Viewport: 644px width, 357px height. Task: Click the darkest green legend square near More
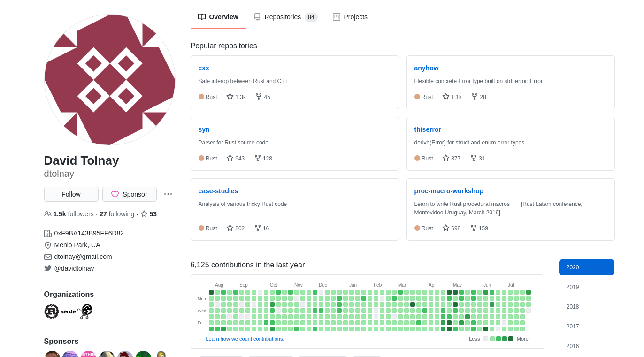pos(511,339)
